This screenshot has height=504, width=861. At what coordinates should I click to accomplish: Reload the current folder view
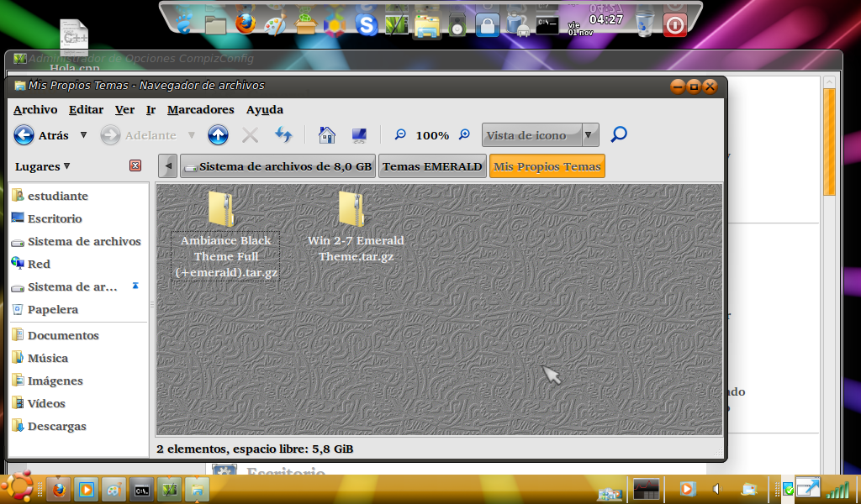(283, 135)
